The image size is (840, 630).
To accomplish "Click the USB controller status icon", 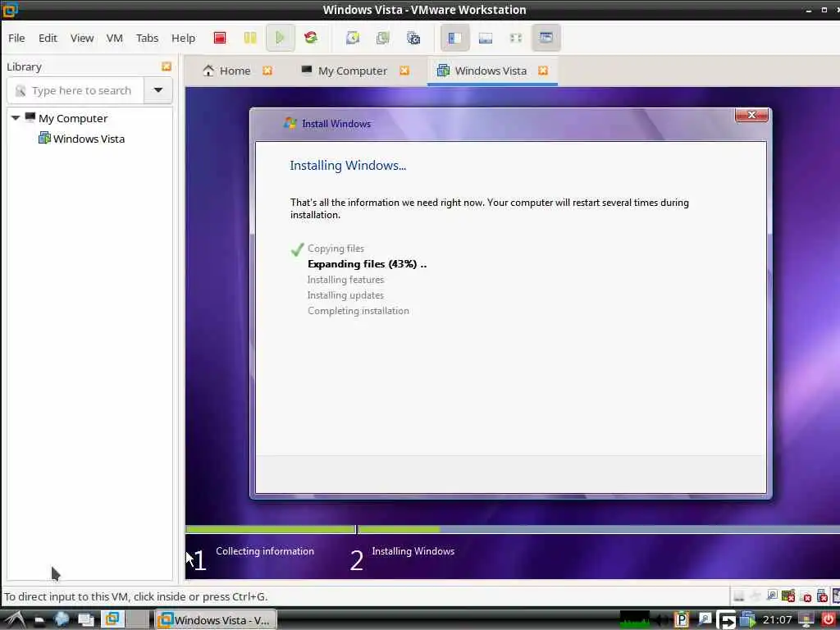I will point(822,596).
